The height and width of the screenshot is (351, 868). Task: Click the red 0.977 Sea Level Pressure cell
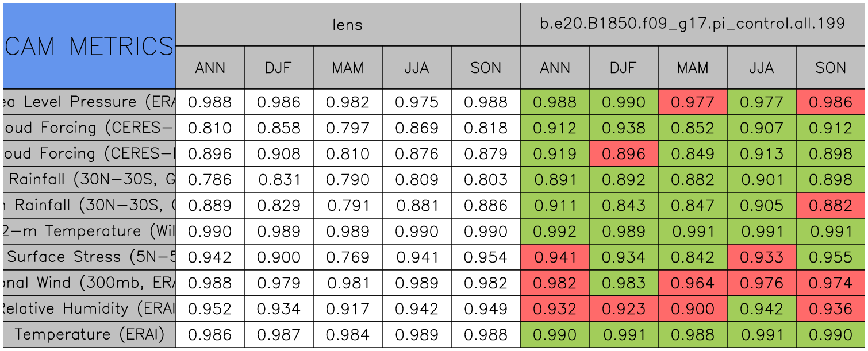pos(692,102)
